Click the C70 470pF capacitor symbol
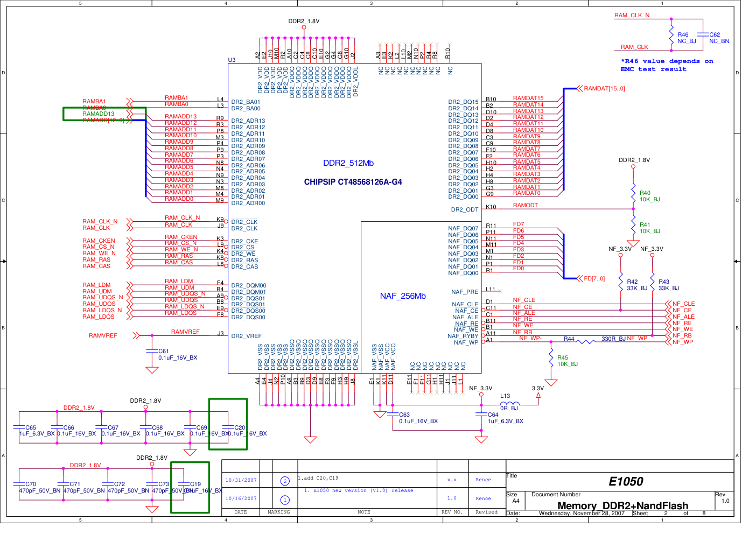Screen dimensions: 756x534 point(19,484)
